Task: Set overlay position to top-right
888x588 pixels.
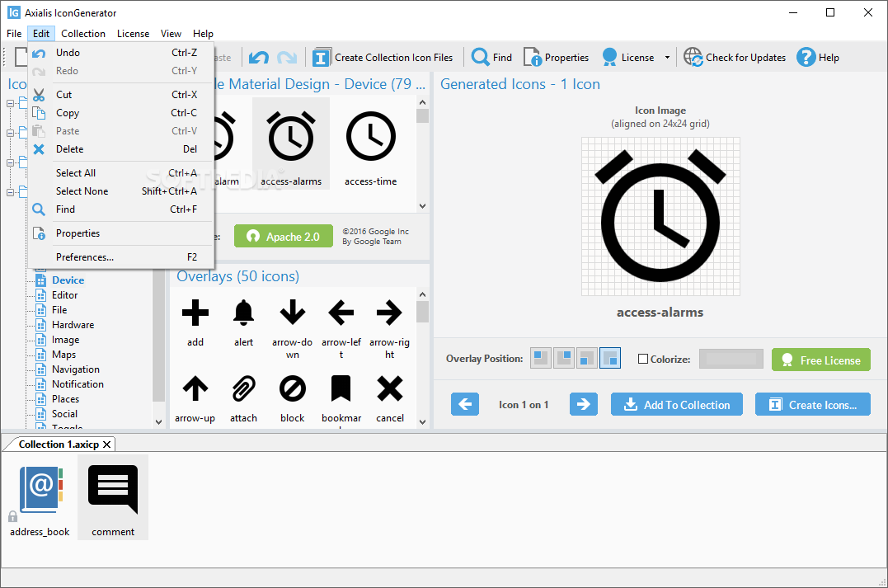Action: tap(564, 358)
